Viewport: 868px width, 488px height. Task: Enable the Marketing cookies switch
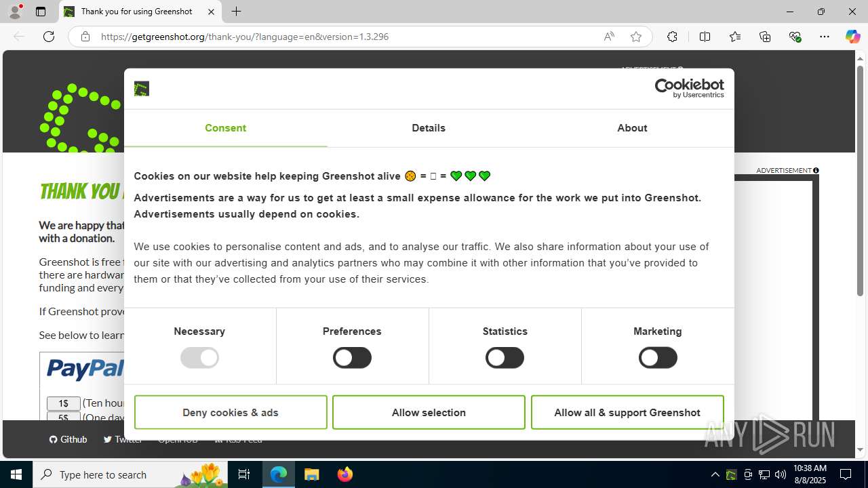coord(658,357)
